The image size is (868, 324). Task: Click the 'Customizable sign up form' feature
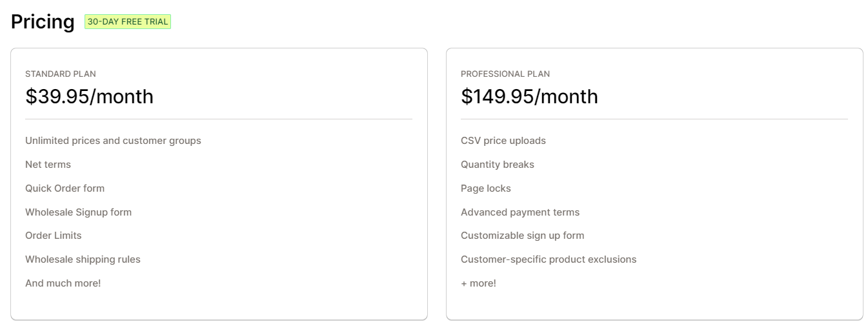coord(523,236)
